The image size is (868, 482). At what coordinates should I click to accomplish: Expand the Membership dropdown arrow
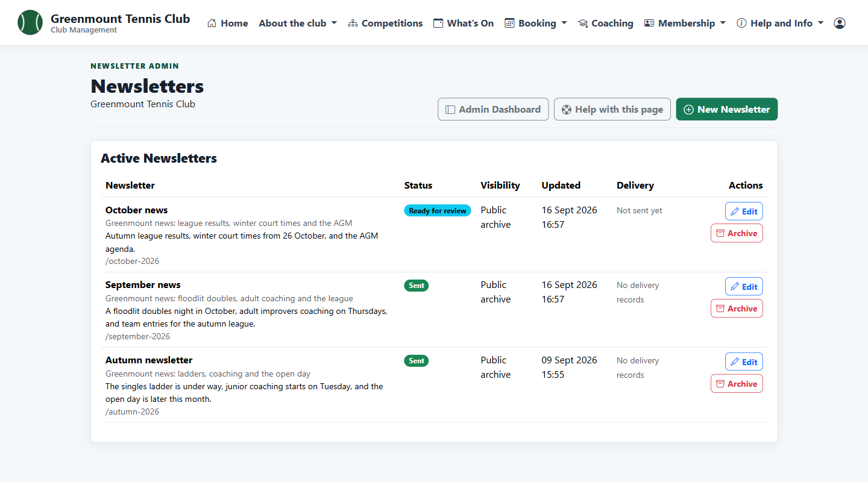click(x=723, y=23)
